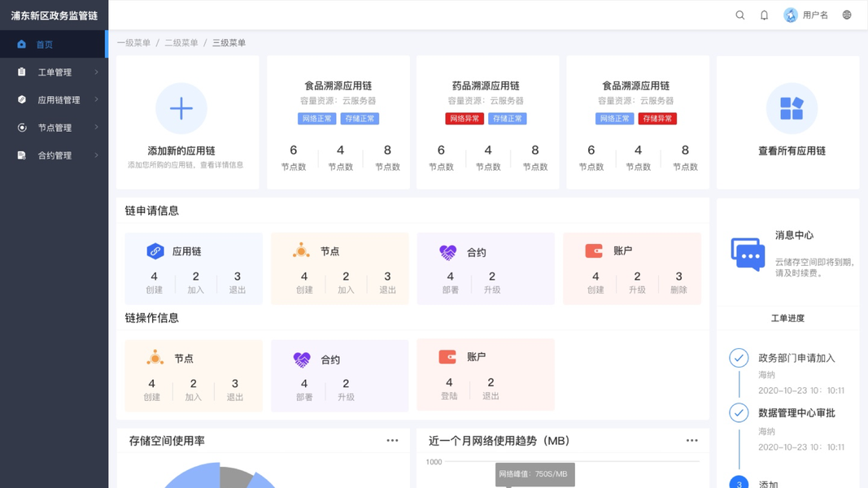Click the step 3 circle in 工单进度
The image size is (868, 488).
point(739,482)
